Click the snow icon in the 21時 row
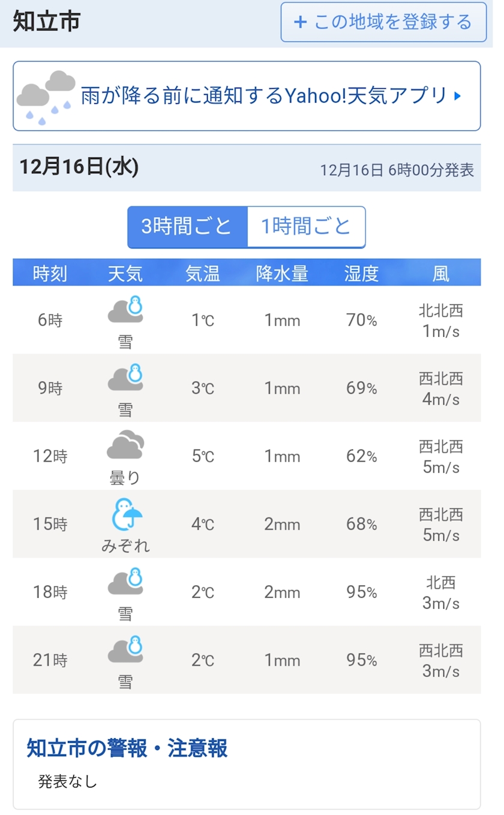Viewport: 504px width, 815px height. click(126, 650)
